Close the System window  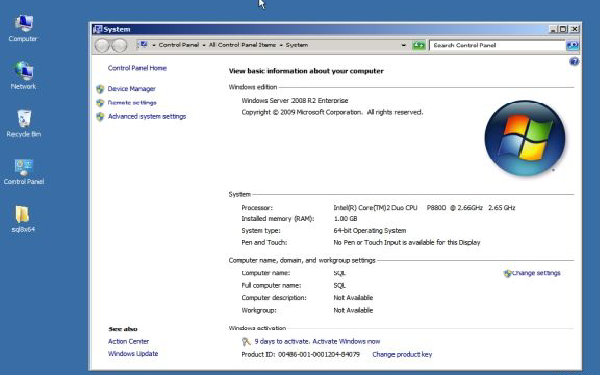[574, 29]
